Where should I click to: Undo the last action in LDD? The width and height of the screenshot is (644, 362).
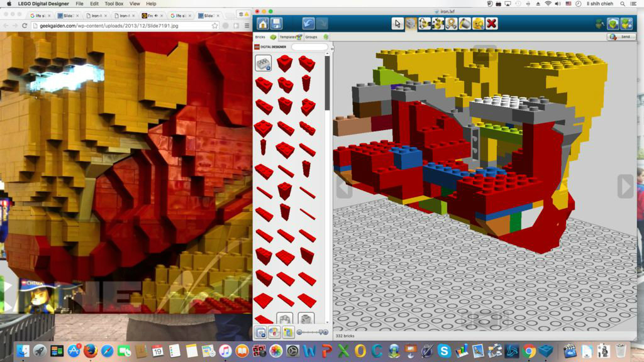tap(308, 23)
